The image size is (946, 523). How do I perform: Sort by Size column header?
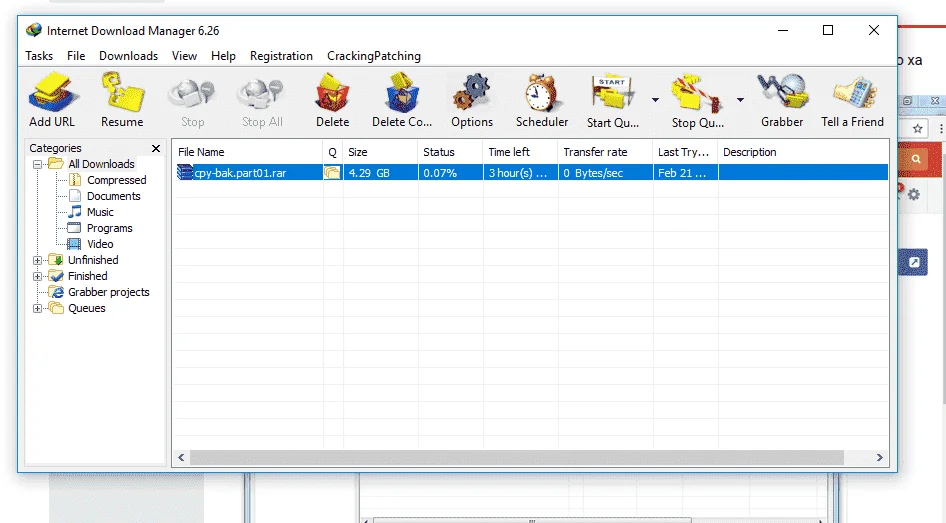pos(380,152)
